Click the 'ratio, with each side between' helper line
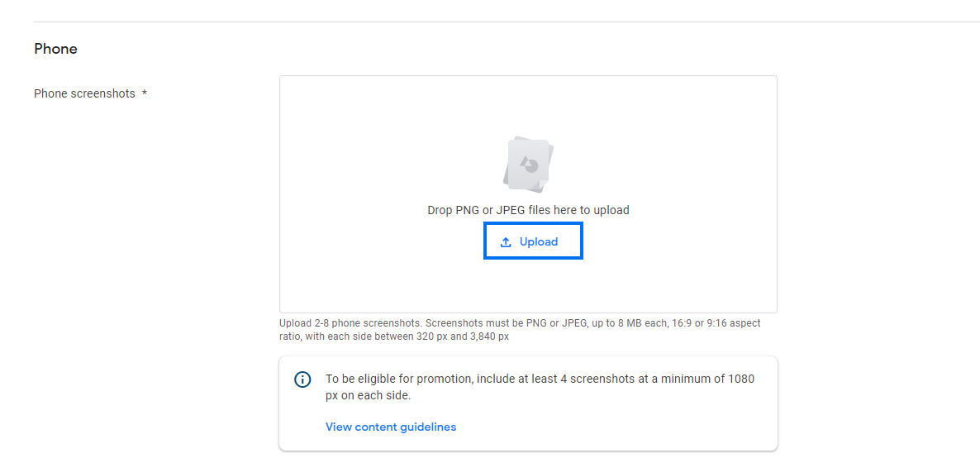Viewport: 980px width, 463px height. pos(394,337)
